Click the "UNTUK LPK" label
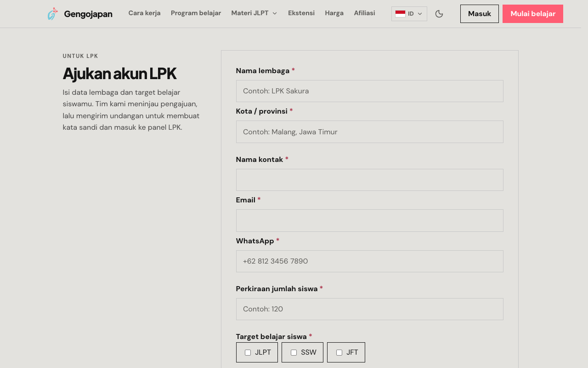Viewport: 588px width, 368px height. 80,56
